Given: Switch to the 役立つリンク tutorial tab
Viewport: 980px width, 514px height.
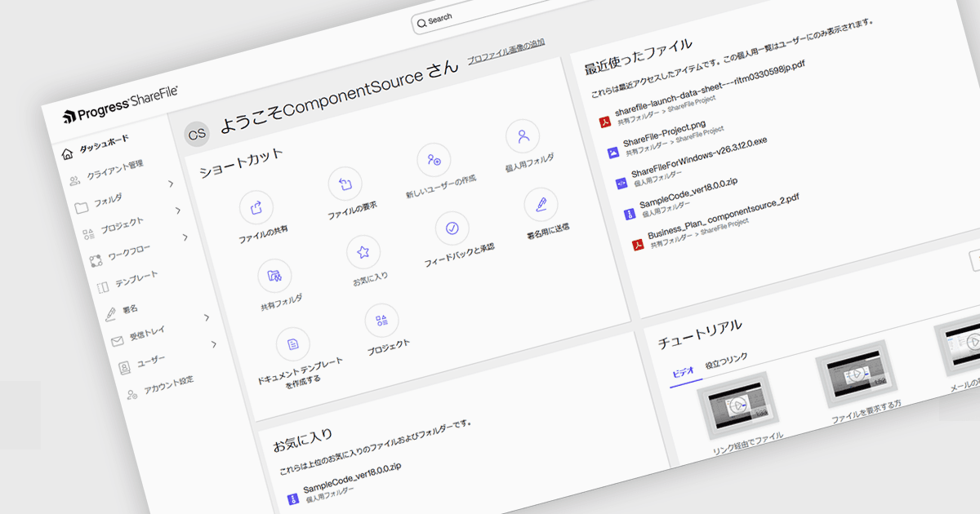Looking at the screenshot, I should click(x=726, y=360).
